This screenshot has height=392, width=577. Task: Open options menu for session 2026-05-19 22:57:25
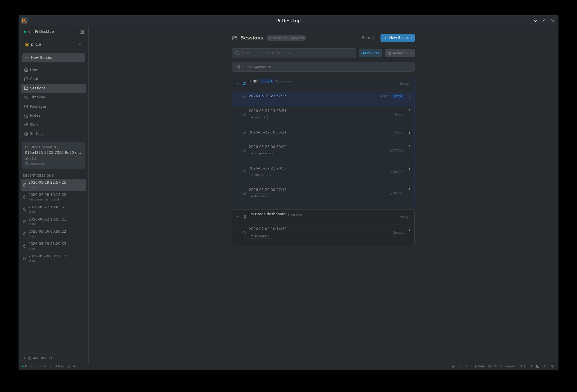coord(410,96)
